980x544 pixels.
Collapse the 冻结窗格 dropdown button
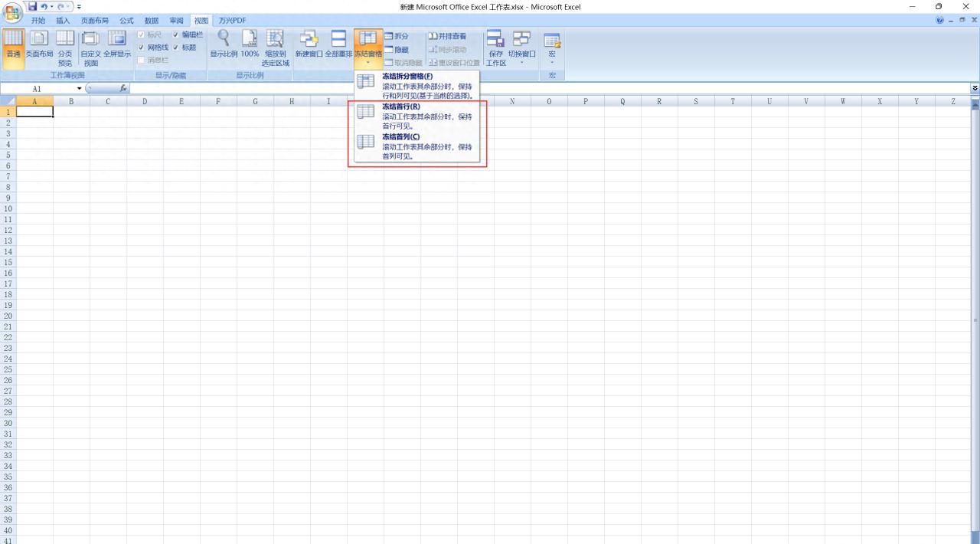(x=367, y=49)
